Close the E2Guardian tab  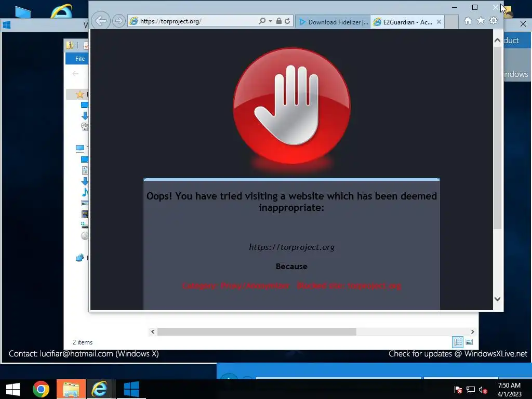438,22
